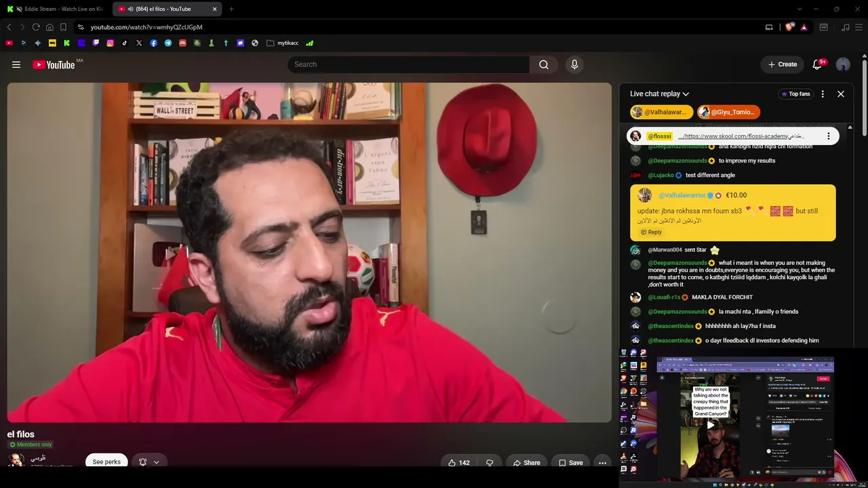868x488 pixels.
Task: Click the Members only badge
Action: pyautogui.click(x=31, y=445)
